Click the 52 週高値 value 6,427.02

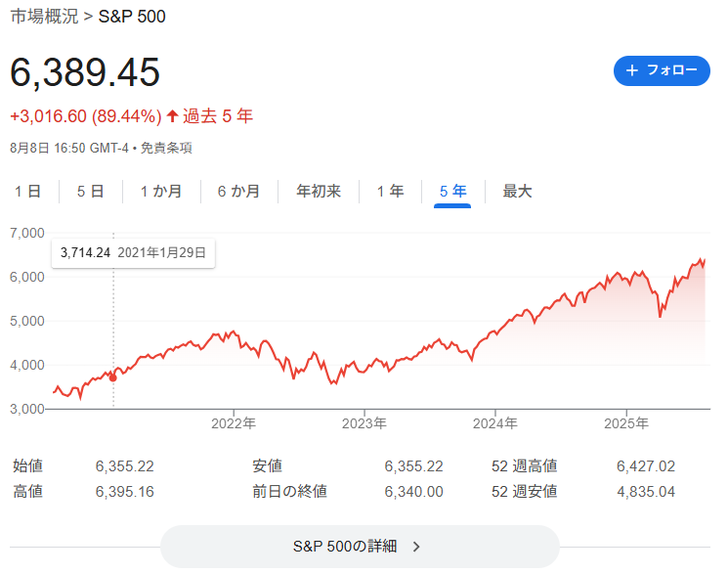(x=646, y=465)
